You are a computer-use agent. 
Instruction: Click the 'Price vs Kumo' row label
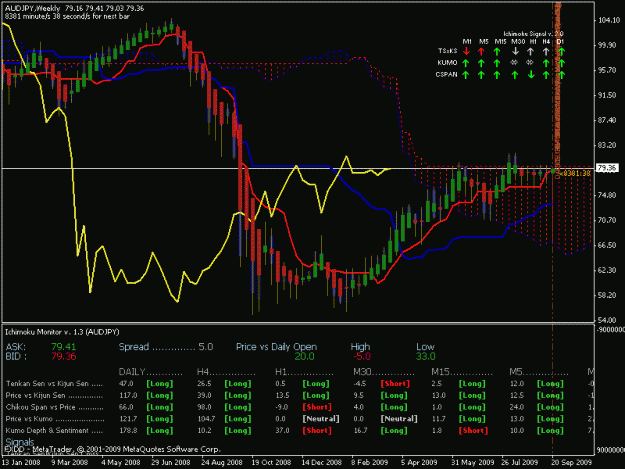pos(29,419)
